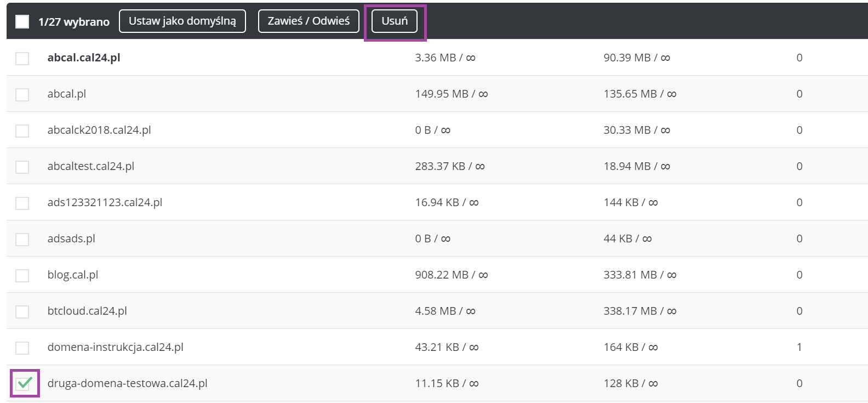The image size is (868, 403).
Task: Click the '1/27 wybrano' selection count
Action: click(74, 22)
